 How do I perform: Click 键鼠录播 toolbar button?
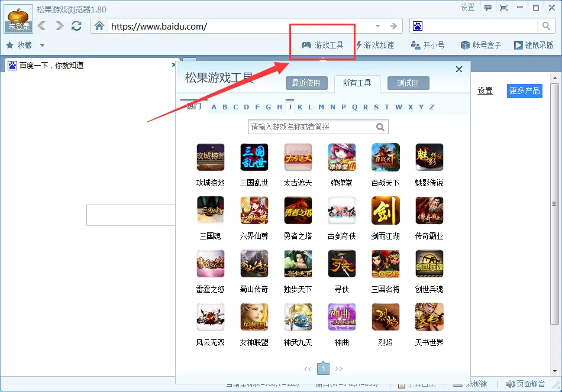click(x=534, y=45)
